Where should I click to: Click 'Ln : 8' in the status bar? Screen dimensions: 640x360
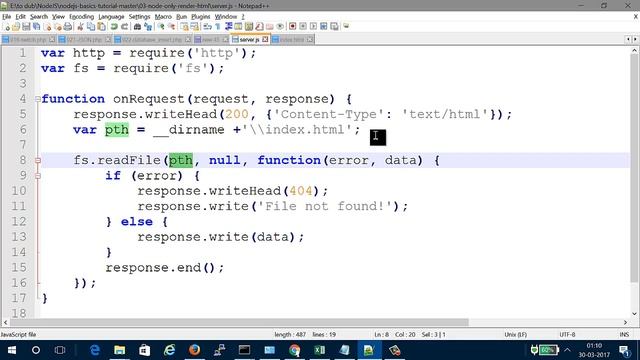[382, 334]
